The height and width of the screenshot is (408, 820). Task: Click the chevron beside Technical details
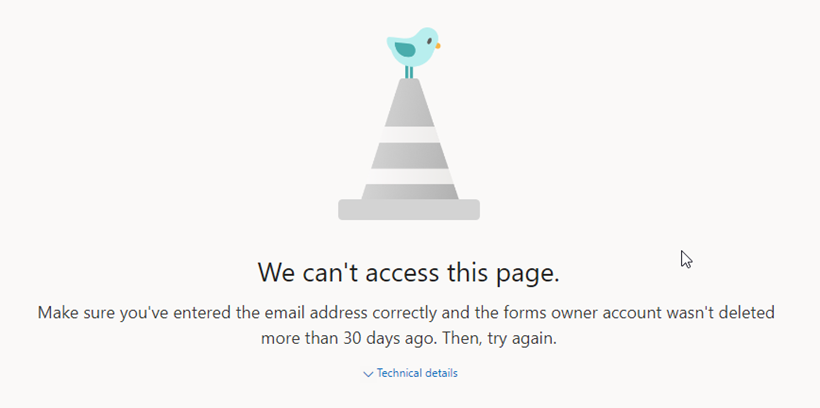(x=368, y=374)
